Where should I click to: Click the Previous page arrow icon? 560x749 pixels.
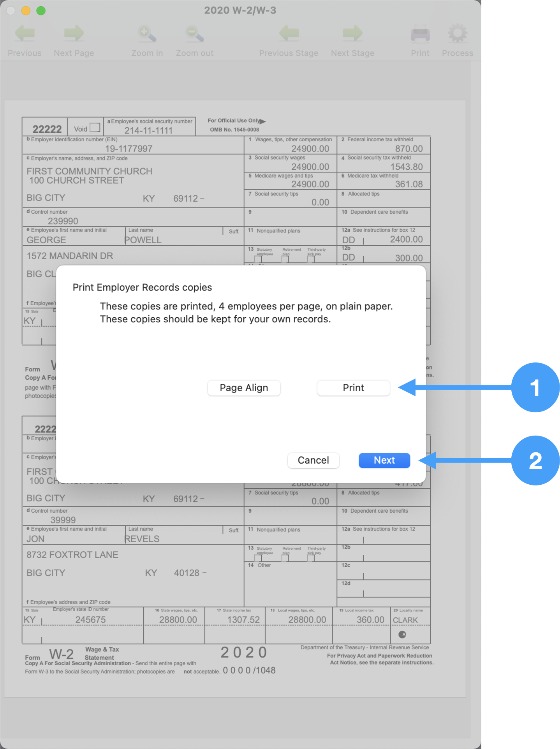tap(25, 34)
